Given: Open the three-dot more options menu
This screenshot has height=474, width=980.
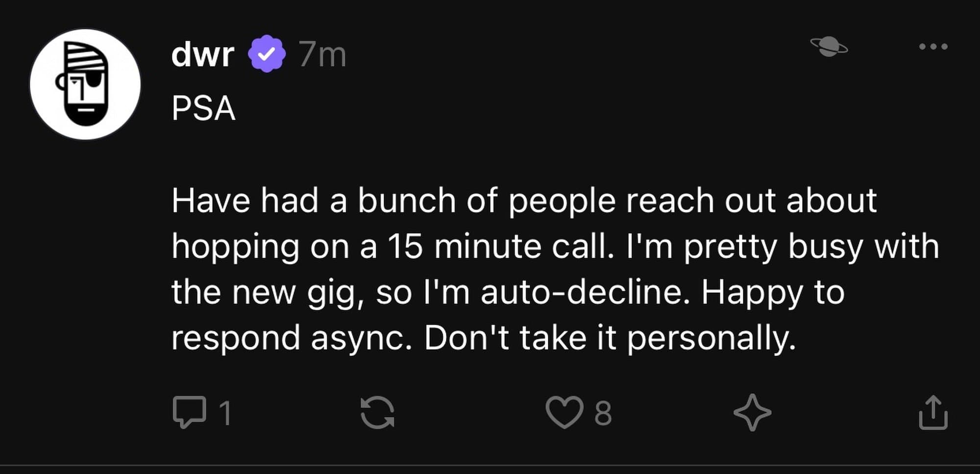Looking at the screenshot, I should [x=933, y=47].
